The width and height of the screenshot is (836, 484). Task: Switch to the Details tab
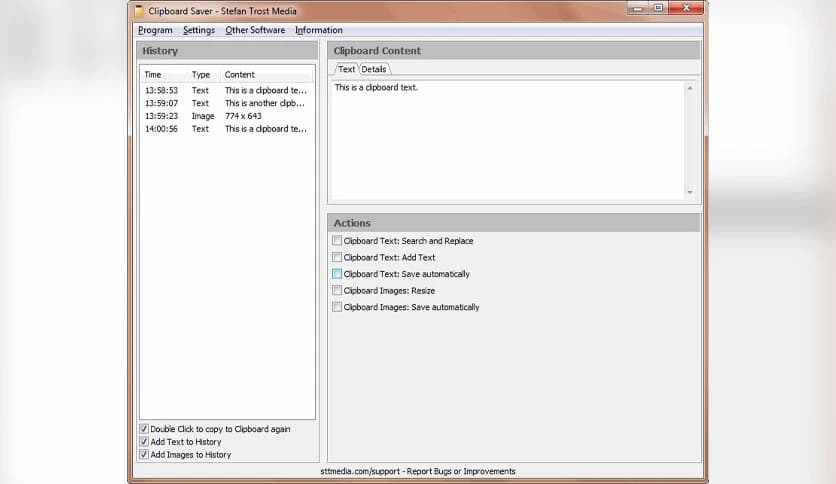[374, 69]
